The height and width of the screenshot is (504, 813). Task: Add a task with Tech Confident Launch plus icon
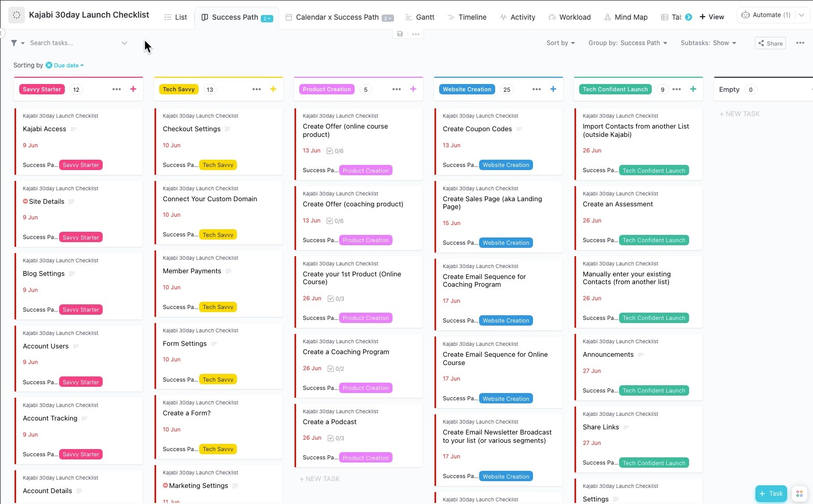tap(693, 89)
